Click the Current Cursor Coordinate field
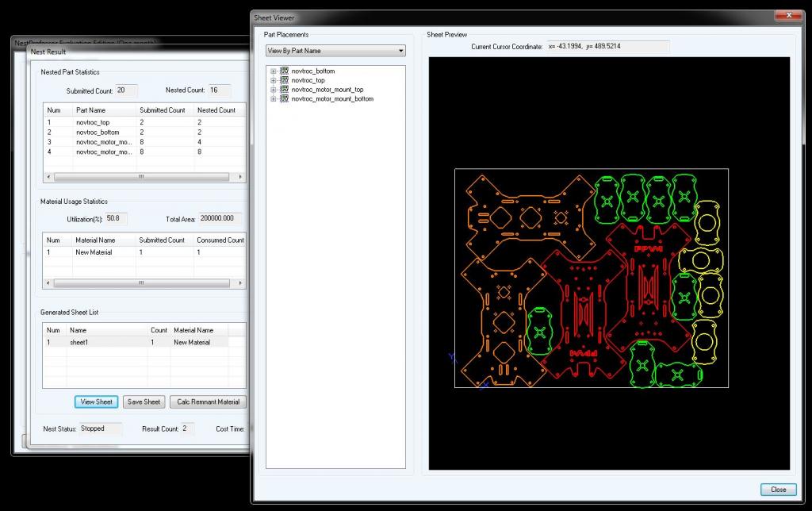 pos(607,47)
